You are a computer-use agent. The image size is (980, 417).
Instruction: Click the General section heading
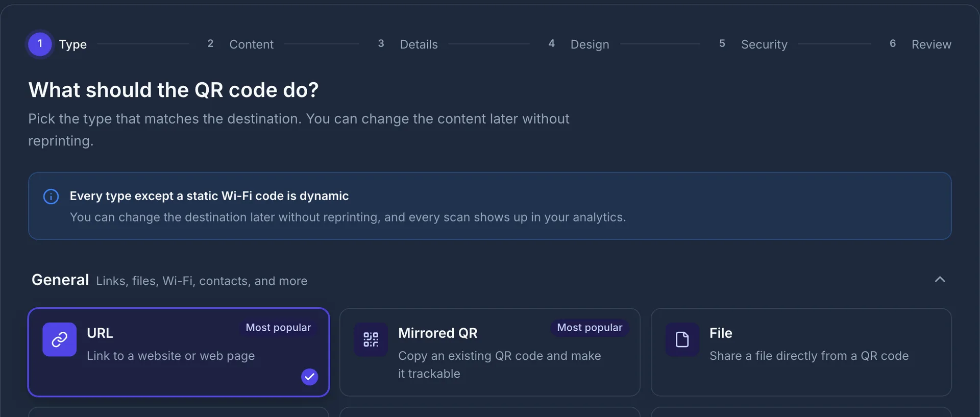tap(60, 280)
